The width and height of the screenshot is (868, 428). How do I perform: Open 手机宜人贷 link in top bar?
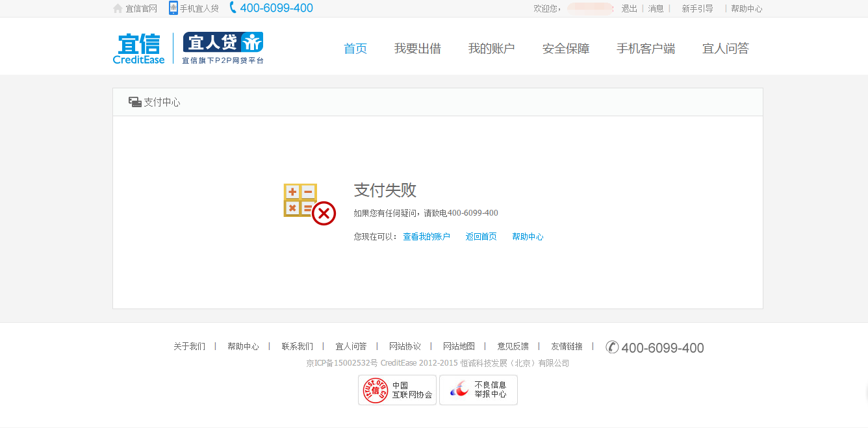199,8
